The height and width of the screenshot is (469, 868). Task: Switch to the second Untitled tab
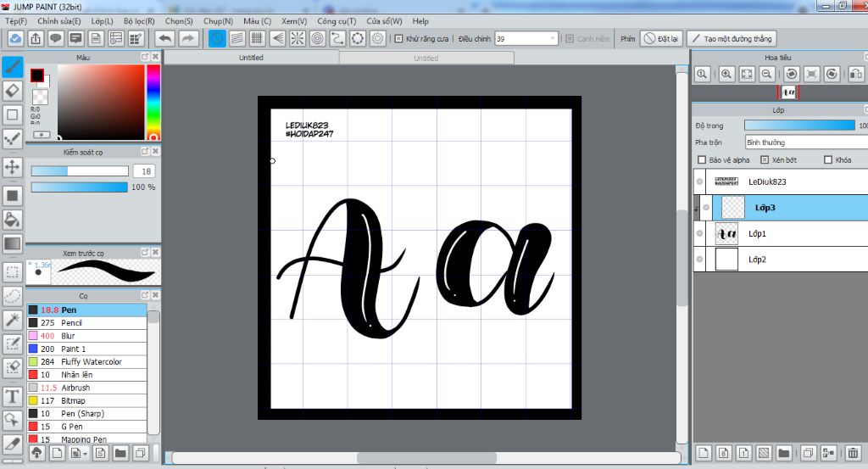click(x=426, y=59)
